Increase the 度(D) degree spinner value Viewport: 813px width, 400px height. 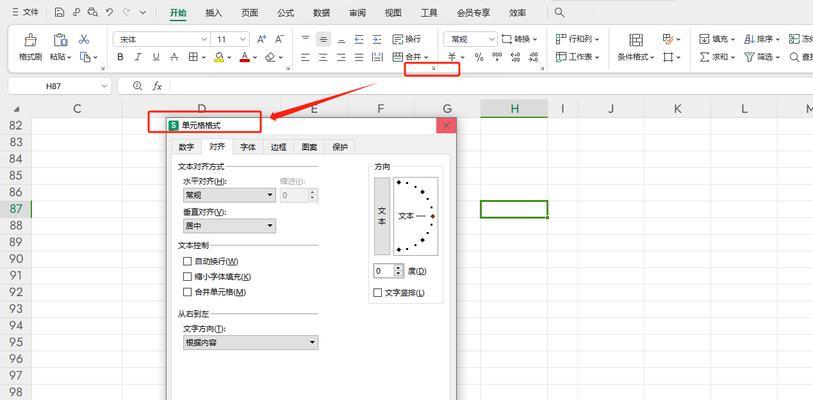coord(398,268)
